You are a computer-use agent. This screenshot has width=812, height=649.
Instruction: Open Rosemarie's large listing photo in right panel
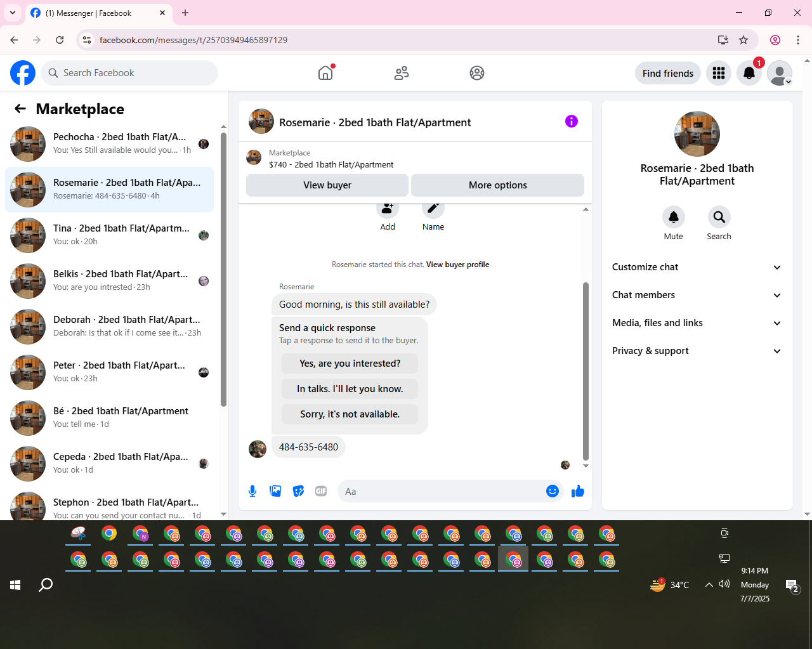(x=697, y=134)
